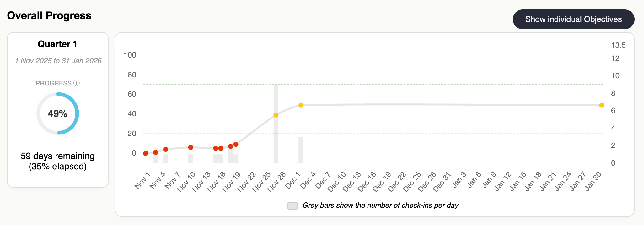
Task: Open the progress info tooltip icon
Action: (76, 83)
